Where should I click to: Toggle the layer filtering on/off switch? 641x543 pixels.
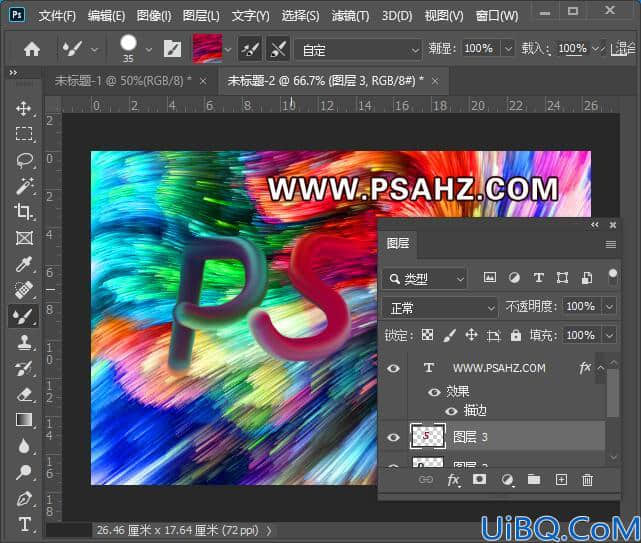pos(612,276)
